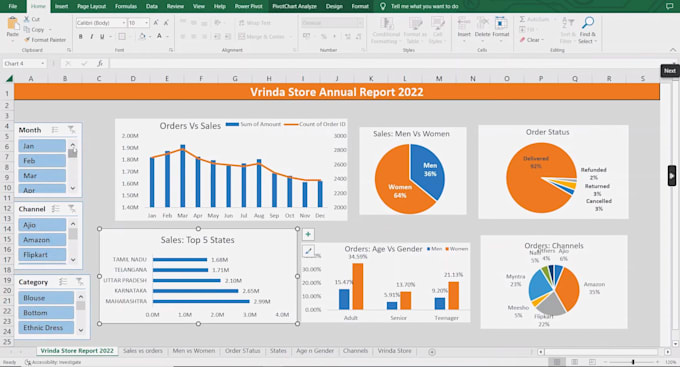Switch to the Design ribbon tab

click(334, 6)
